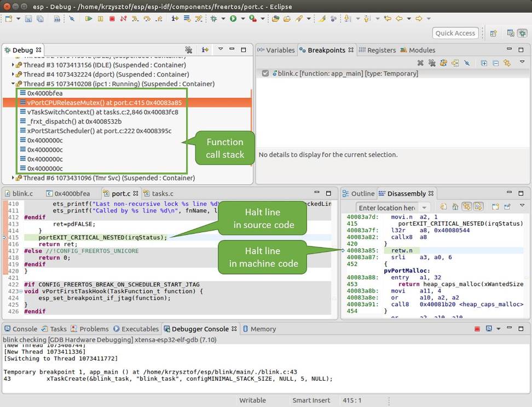Click the Quick Access button
Image resolution: width=532 pixels, height=407 pixels.
click(455, 33)
